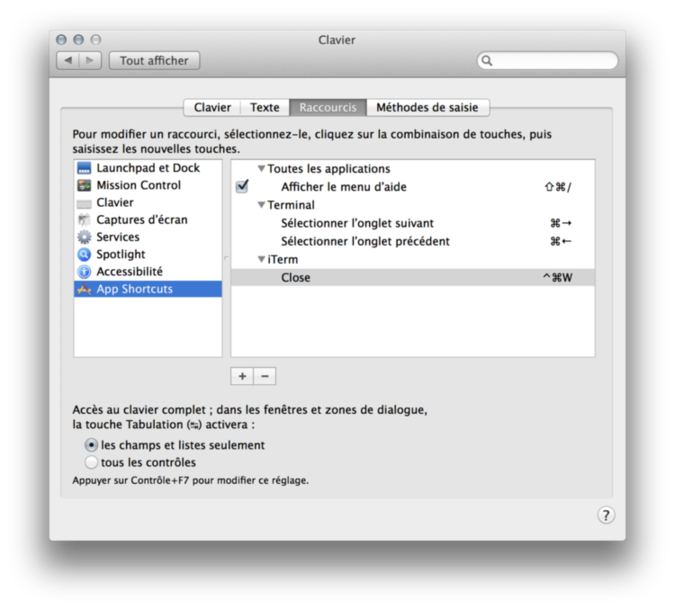Click the App Shortcuts icon
The width and height of the screenshot is (675, 609).
85,289
